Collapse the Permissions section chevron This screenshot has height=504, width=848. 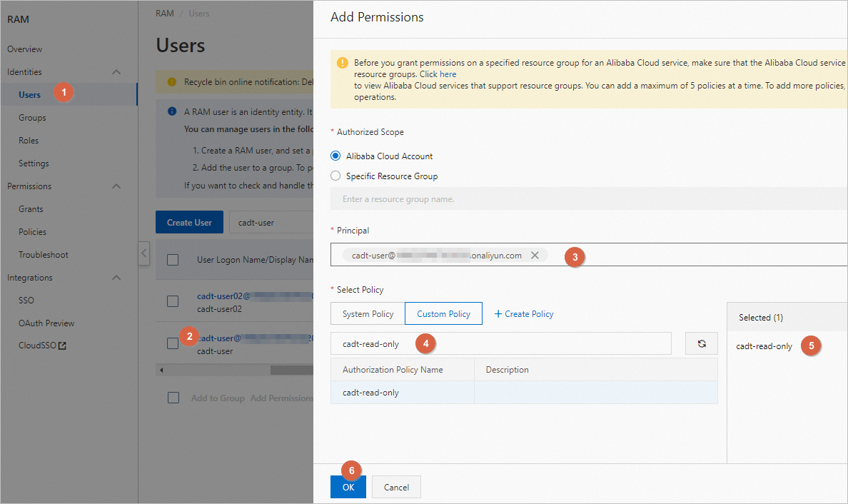[117, 186]
